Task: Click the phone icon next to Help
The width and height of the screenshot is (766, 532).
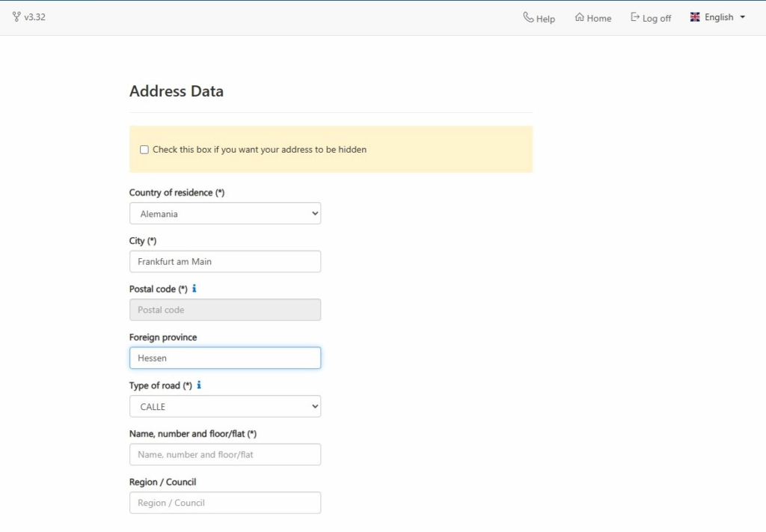Action: point(528,17)
